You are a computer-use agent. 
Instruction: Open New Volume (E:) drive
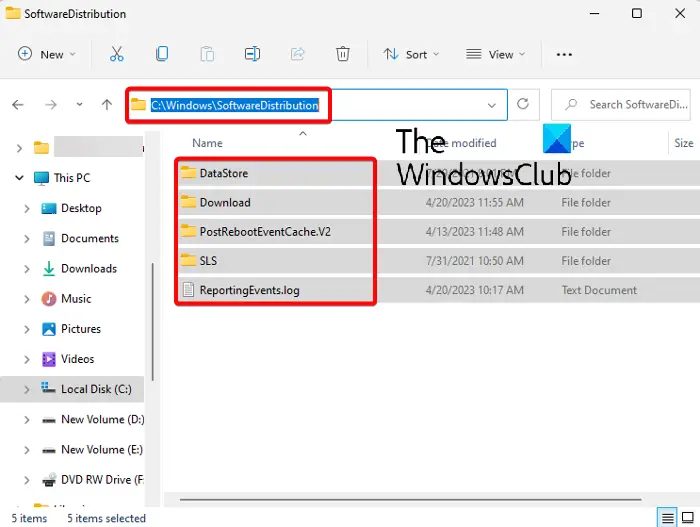pos(102,449)
